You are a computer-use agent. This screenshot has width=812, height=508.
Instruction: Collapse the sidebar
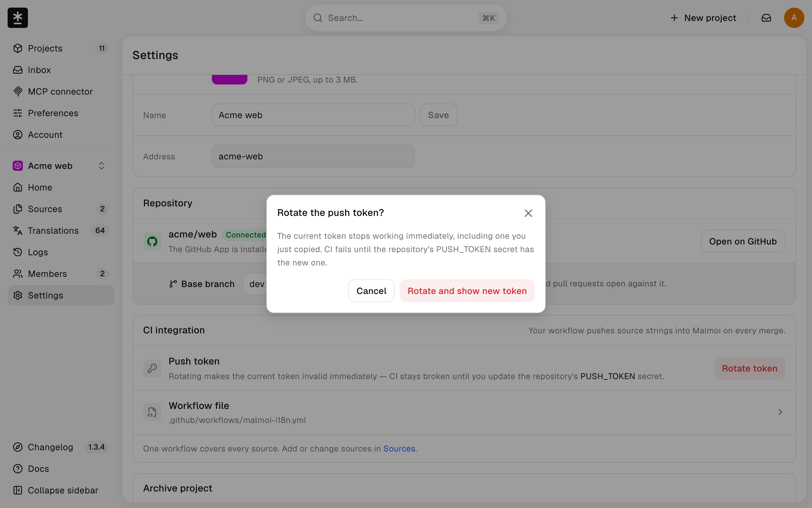(61, 490)
